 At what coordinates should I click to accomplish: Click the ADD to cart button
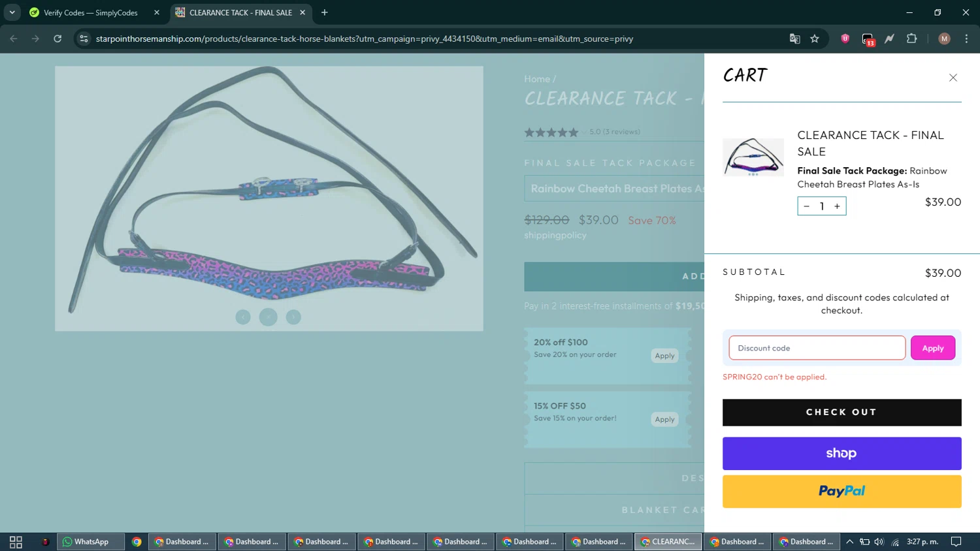(x=614, y=277)
